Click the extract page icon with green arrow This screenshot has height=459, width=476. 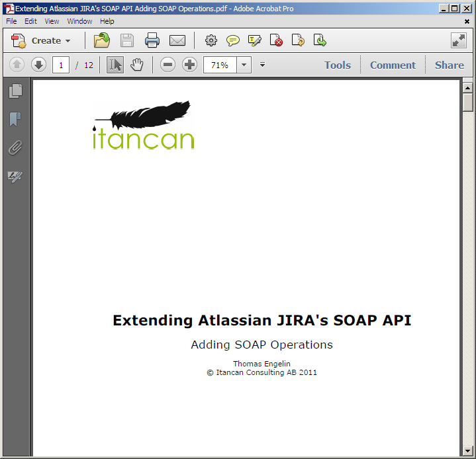[x=320, y=40]
